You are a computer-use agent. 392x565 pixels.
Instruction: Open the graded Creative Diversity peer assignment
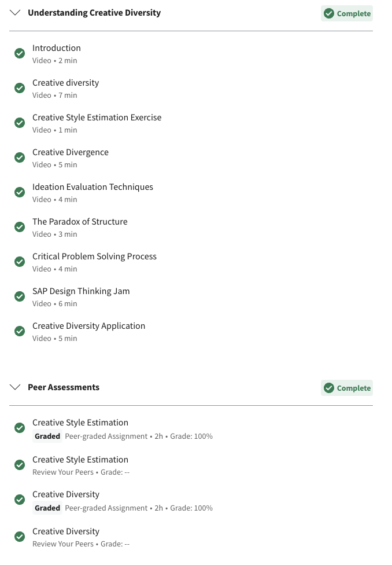[66, 494]
